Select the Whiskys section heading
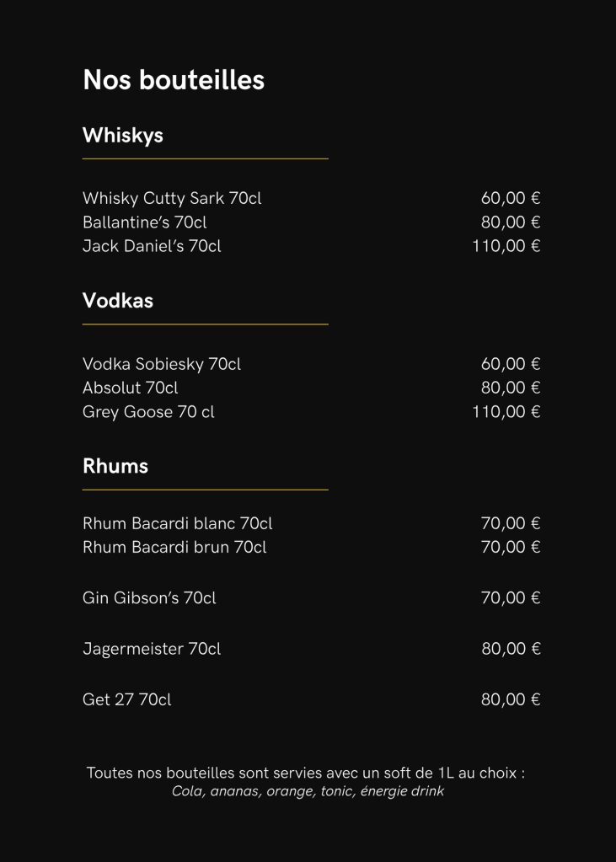 (123, 135)
